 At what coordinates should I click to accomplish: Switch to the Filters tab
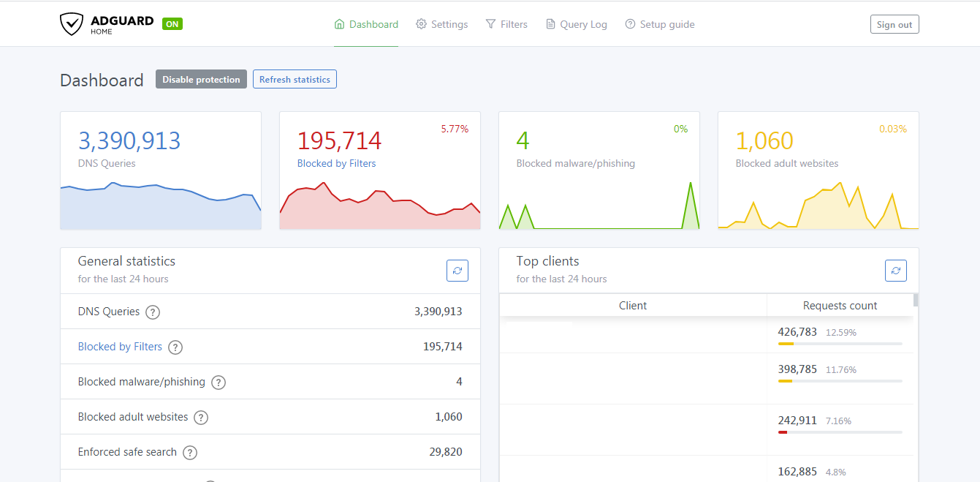[x=506, y=24]
